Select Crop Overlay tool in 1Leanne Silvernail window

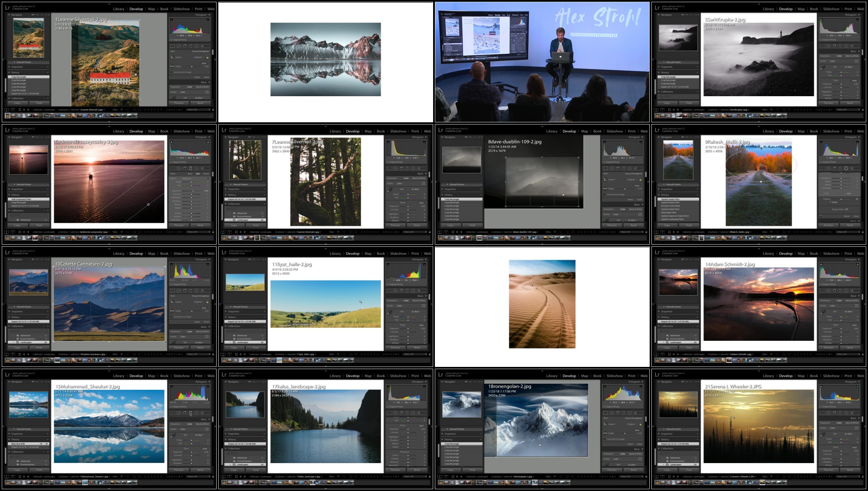[173, 46]
